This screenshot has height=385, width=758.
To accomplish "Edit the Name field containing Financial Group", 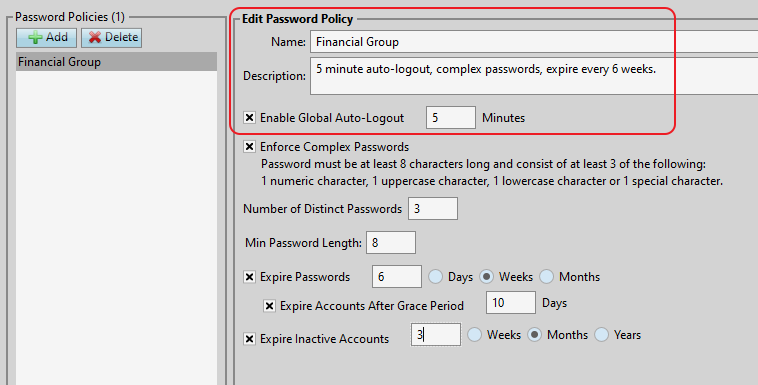I will 534,42.
